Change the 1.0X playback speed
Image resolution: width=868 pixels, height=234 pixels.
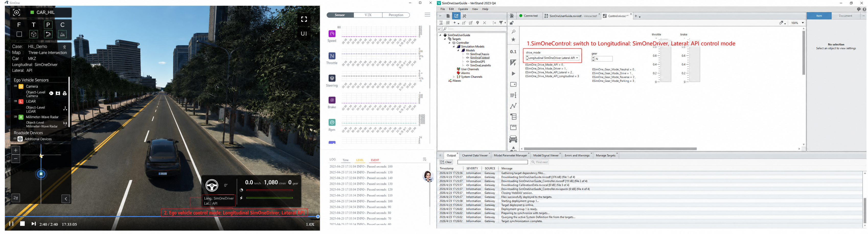click(x=310, y=224)
